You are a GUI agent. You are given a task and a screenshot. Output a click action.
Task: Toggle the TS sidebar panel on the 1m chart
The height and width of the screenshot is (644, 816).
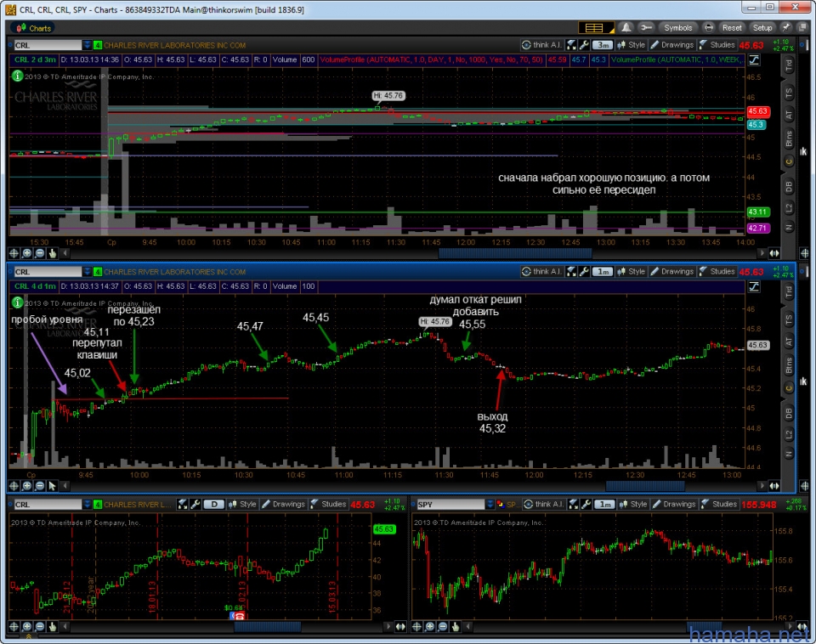pyautogui.click(x=789, y=319)
